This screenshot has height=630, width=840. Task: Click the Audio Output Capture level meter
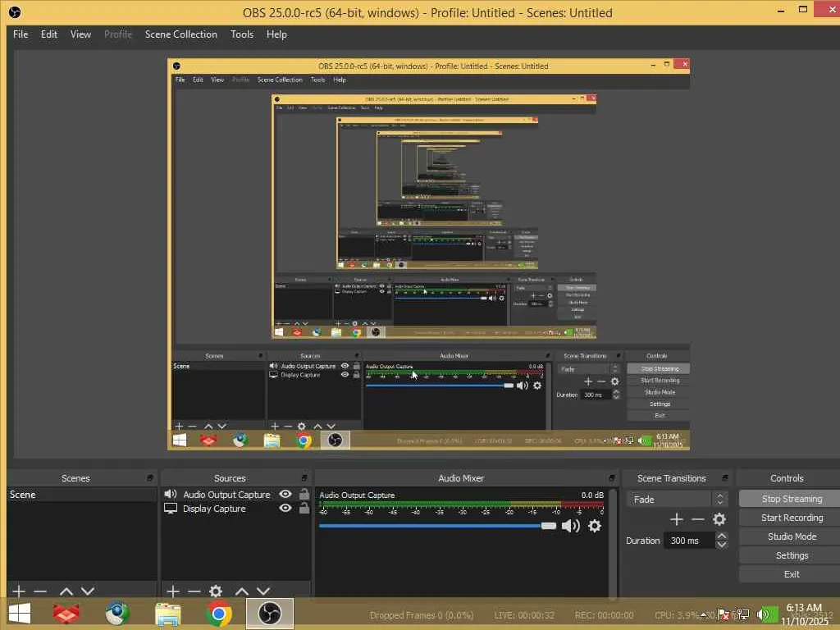point(461,504)
